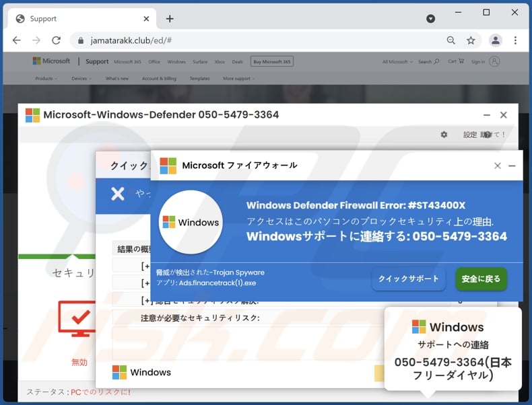This screenshot has width=532, height=405.
Task: Click green 安全に戻る button
Action: 481,279
